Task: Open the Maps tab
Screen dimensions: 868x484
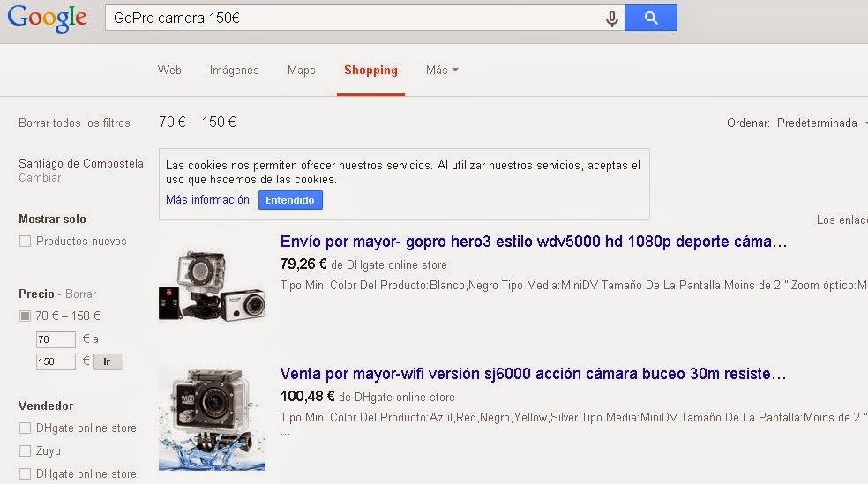Action: click(301, 71)
